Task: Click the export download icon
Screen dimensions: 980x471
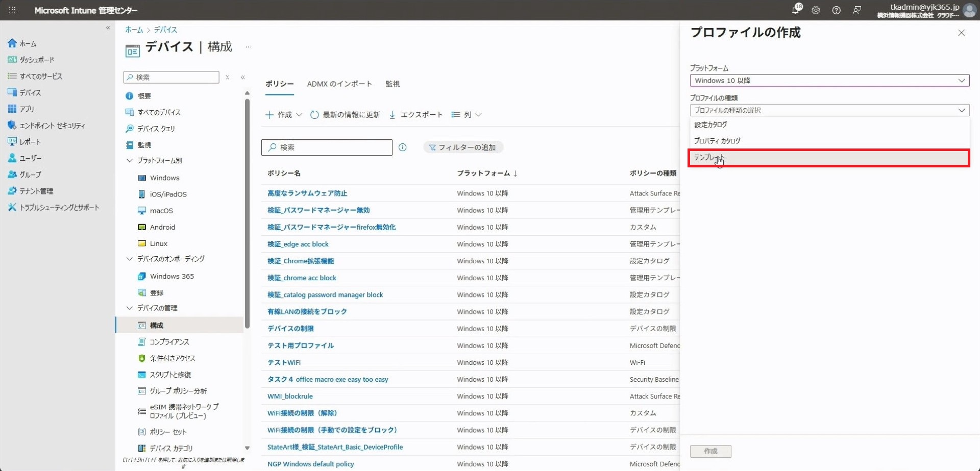Action: pyautogui.click(x=392, y=115)
